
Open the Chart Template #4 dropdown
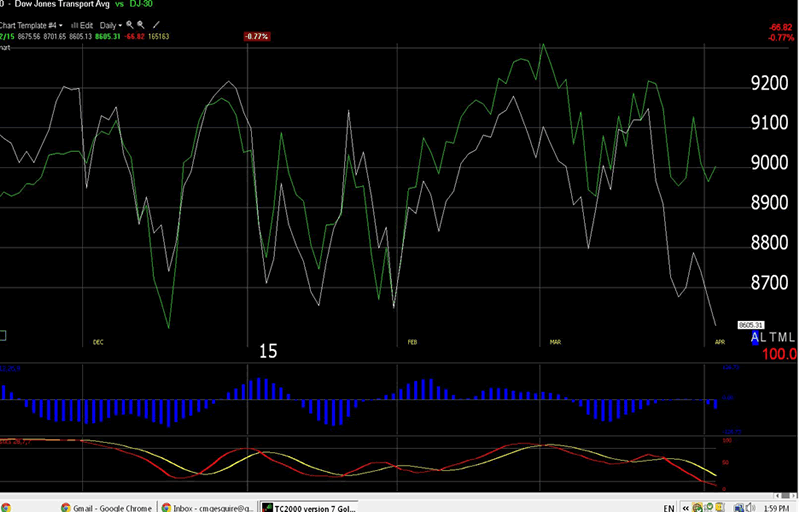(32, 24)
